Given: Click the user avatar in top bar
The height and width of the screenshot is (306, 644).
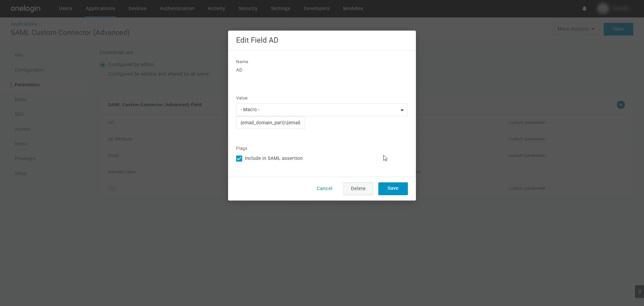Looking at the screenshot, I should pyautogui.click(x=603, y=8).
